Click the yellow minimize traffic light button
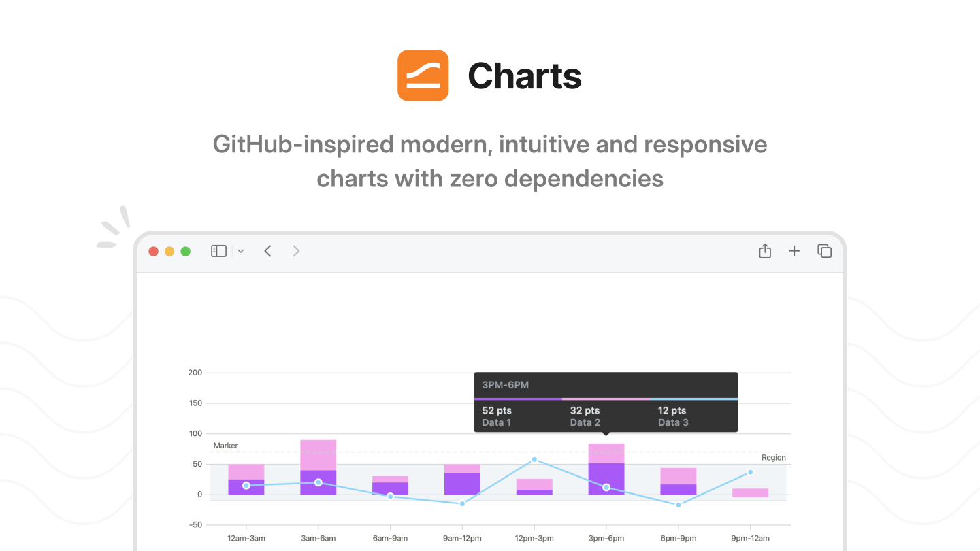Viewport: 980px width, 551px height. pos(169,251)
